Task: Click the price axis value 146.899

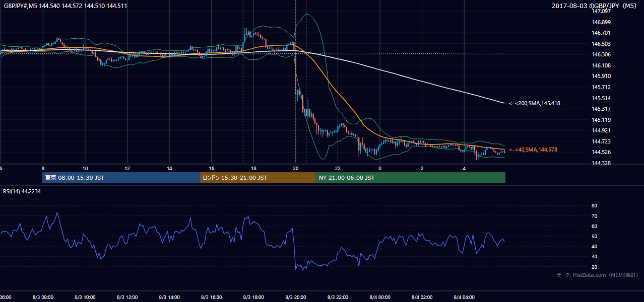Action: (601, 22)
